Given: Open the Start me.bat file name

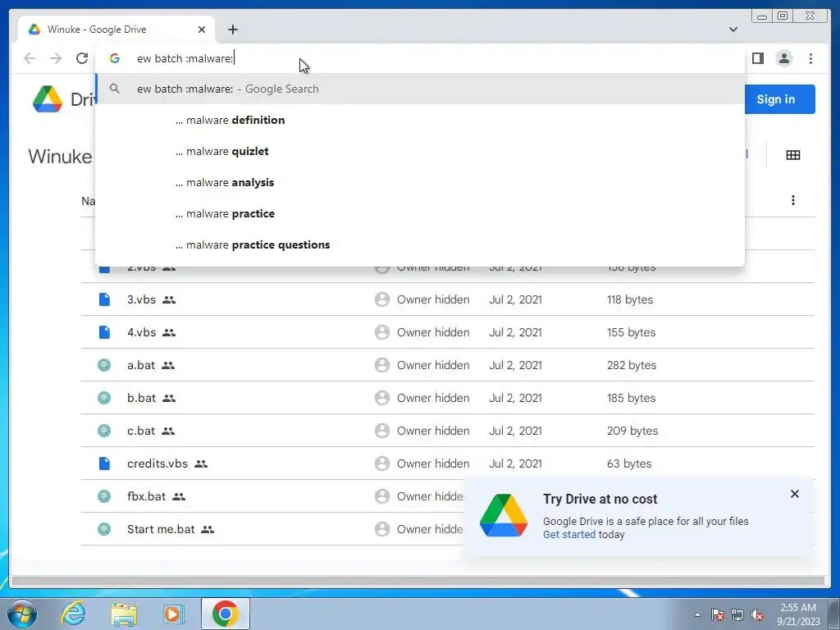Looking at the screenshot, I should point(161,529).
